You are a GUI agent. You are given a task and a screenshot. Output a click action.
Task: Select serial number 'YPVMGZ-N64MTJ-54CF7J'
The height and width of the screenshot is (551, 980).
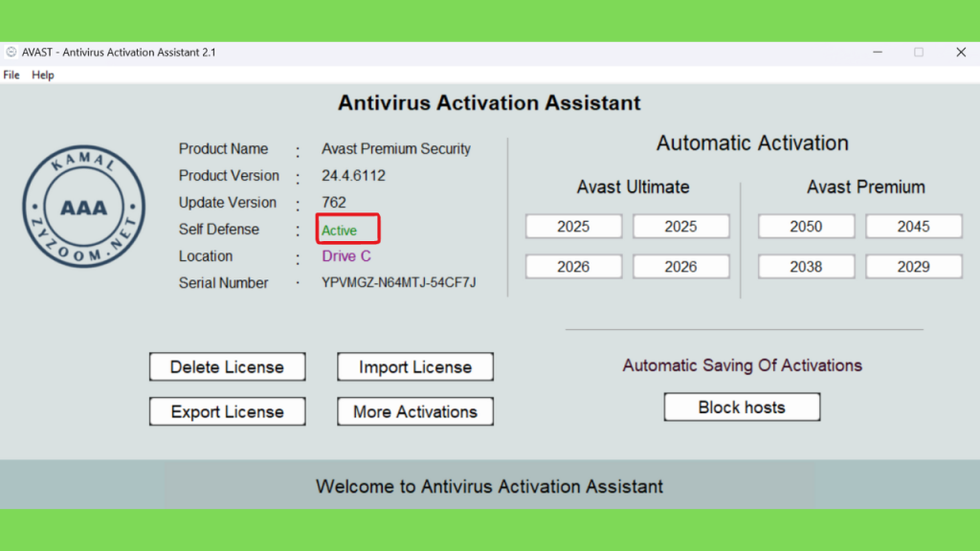coord(399,282)
